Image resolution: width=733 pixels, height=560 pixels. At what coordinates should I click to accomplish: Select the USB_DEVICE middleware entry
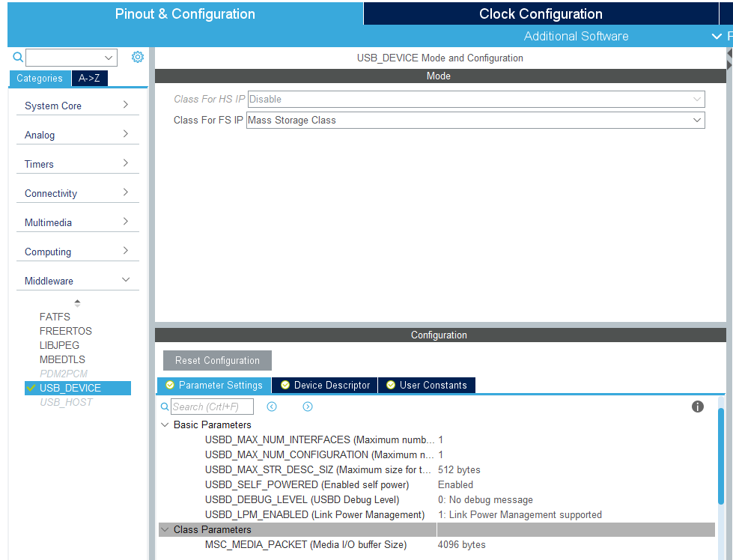point(78,388)
